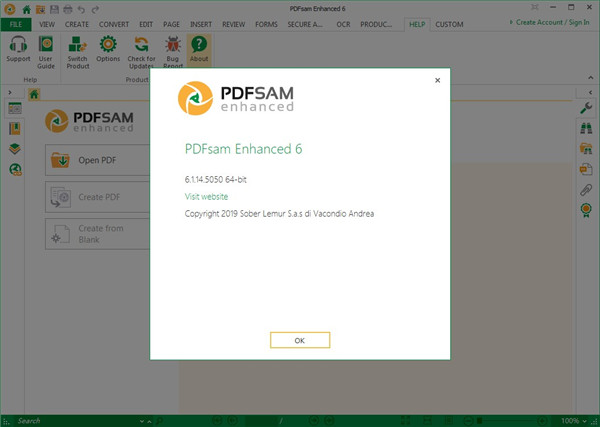Click the Create from Blank button

[x=97, y=234]
